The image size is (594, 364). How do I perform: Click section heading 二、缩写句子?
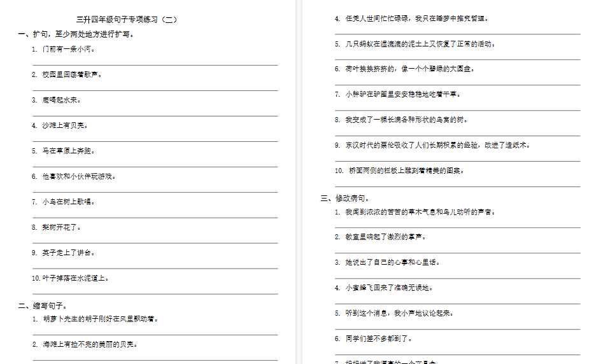point(43,305)
